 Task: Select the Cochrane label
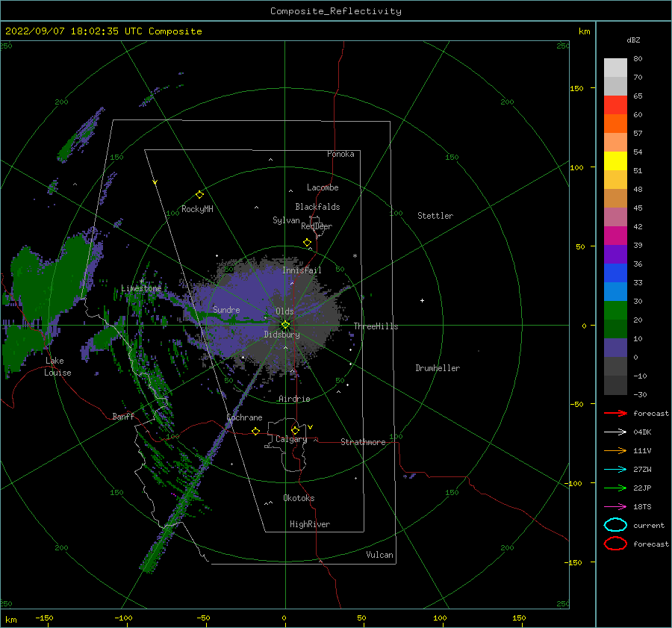point(244,417)
